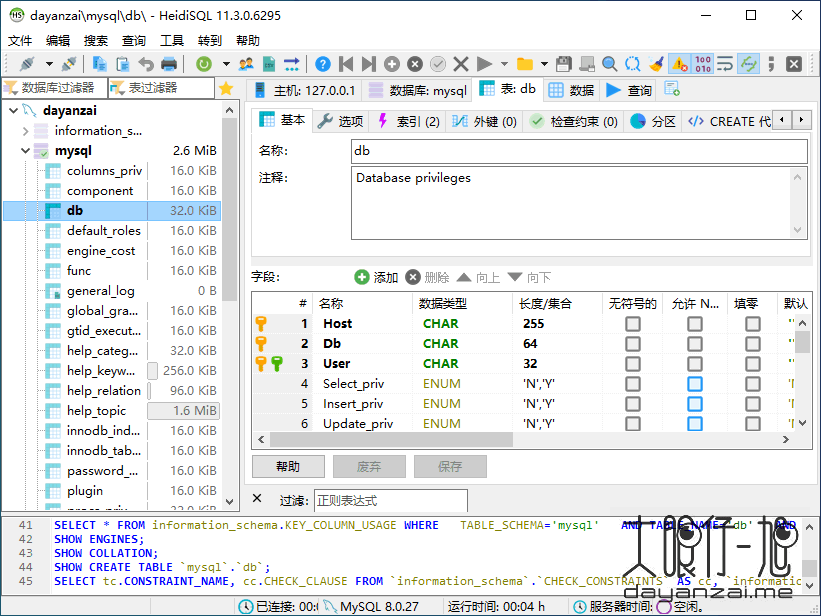The height and width of the screenshot is (616, 821).
Task: Close the filter panel X button
Action: [x=257, y=498]
